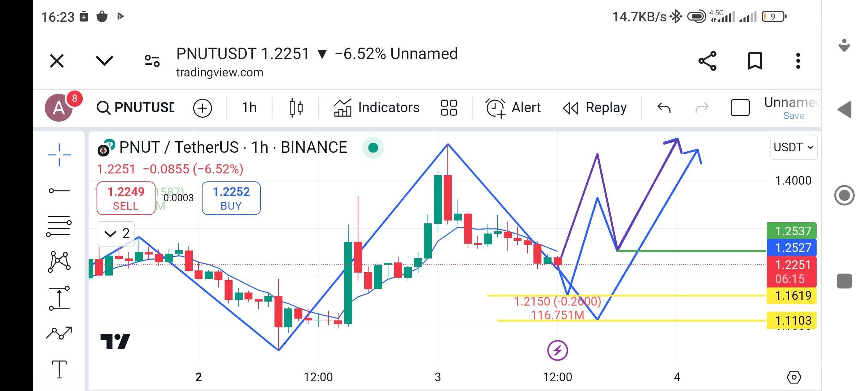868x391 pixels.
Task: Click the 1.2527 blue price label
Action: point(791,248)
